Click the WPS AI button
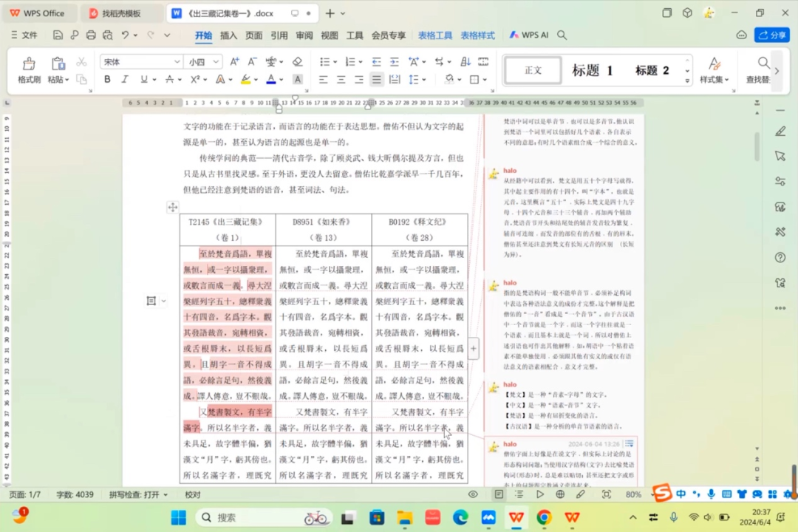 (529, 35)
